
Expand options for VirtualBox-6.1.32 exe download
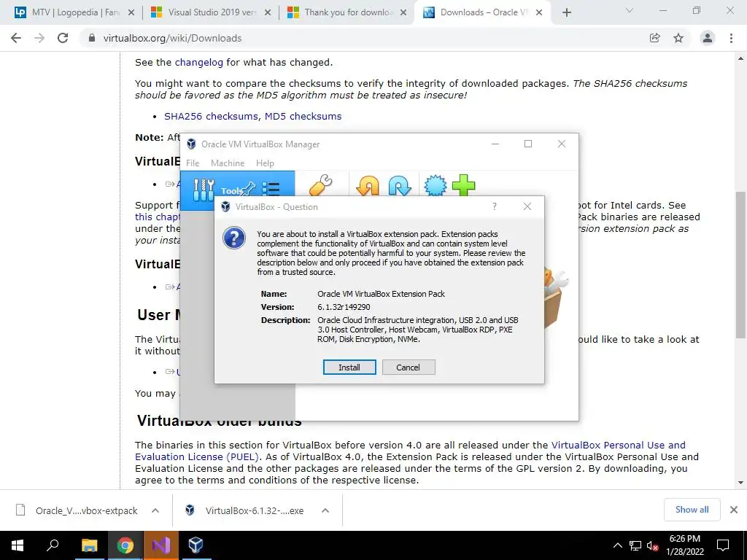[325, 510]
